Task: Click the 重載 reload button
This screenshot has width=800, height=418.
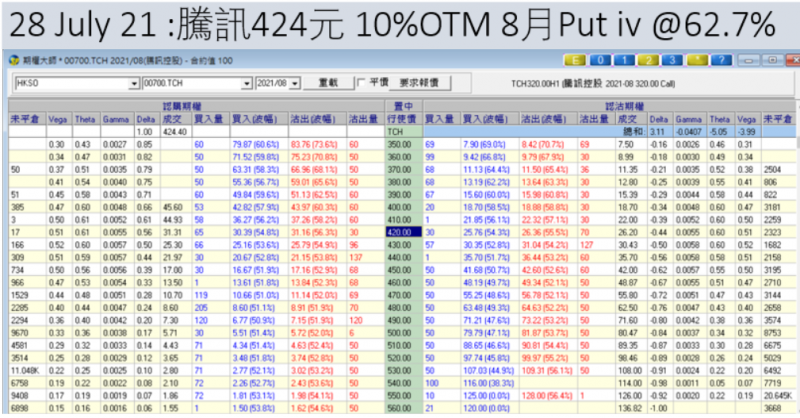Action: pos(328,83)
